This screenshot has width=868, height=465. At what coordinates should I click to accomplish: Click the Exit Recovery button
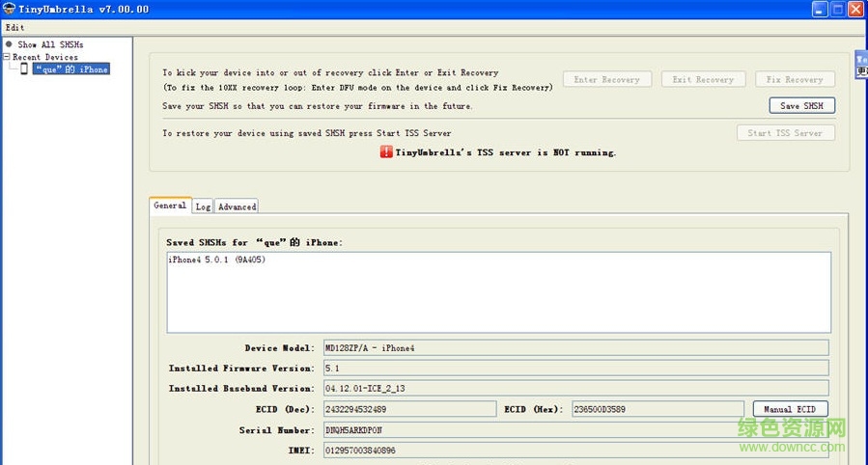point(703,80)
